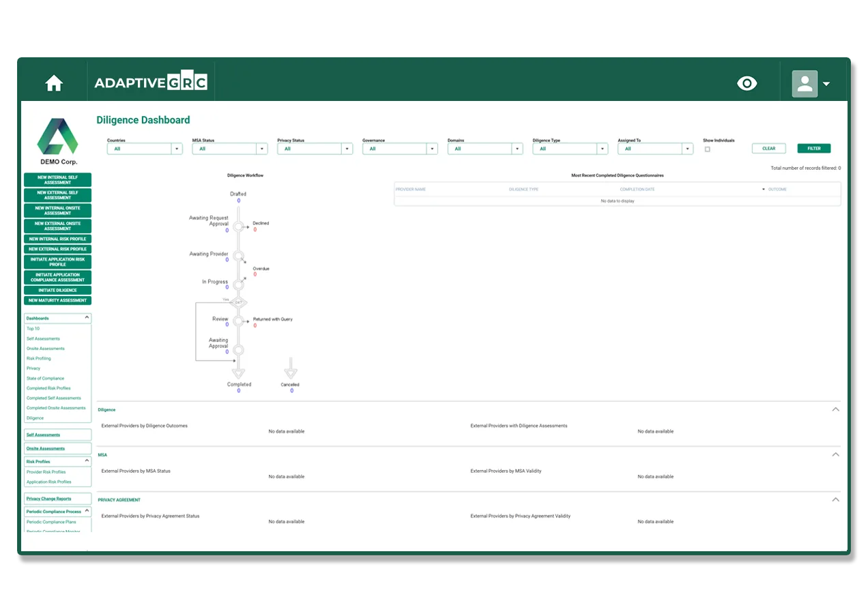
Task: Open the Countries dropdown
Action: 145,149
